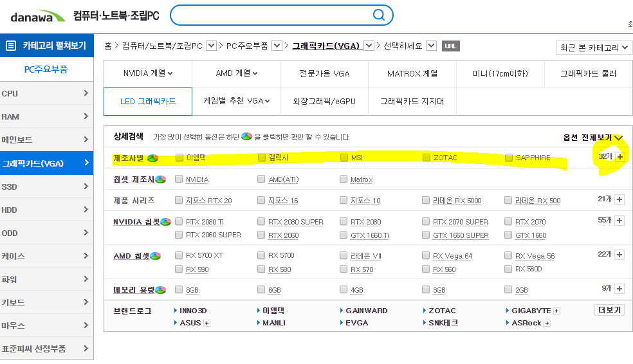
Task: Click the search magnifier icon
Action: point(379,15)
